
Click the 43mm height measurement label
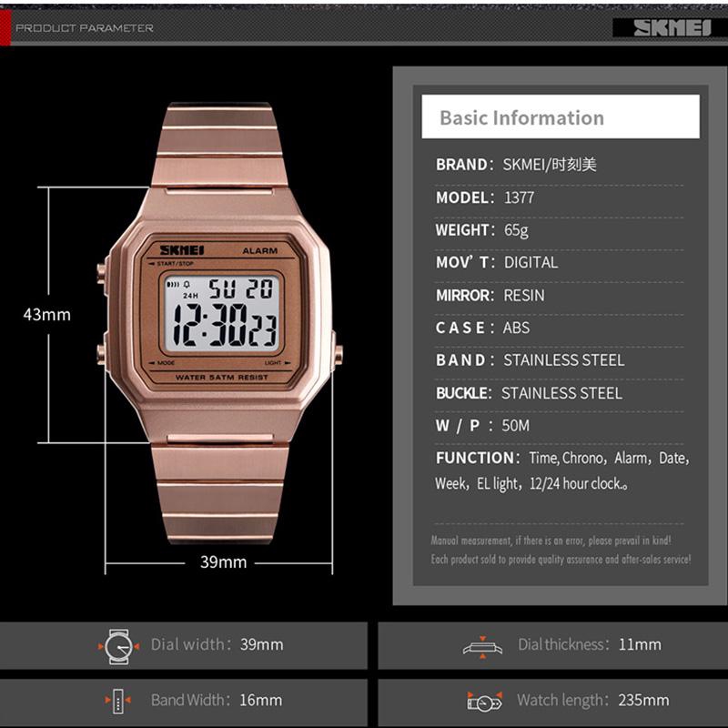47,315
